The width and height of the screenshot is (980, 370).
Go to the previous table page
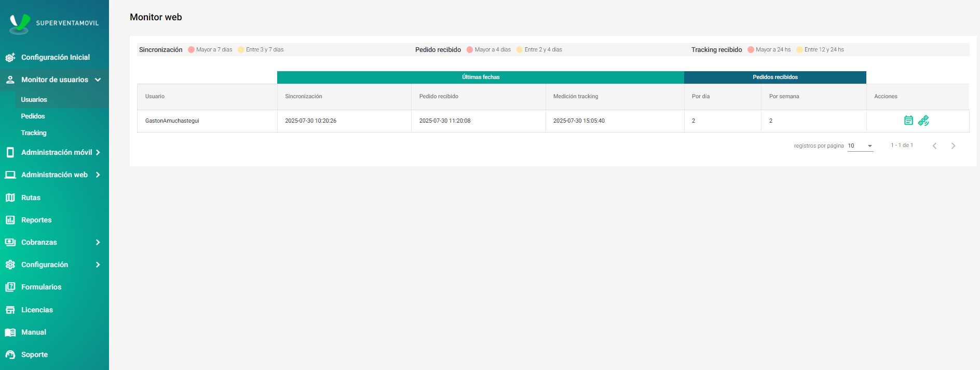pos(934,146)
